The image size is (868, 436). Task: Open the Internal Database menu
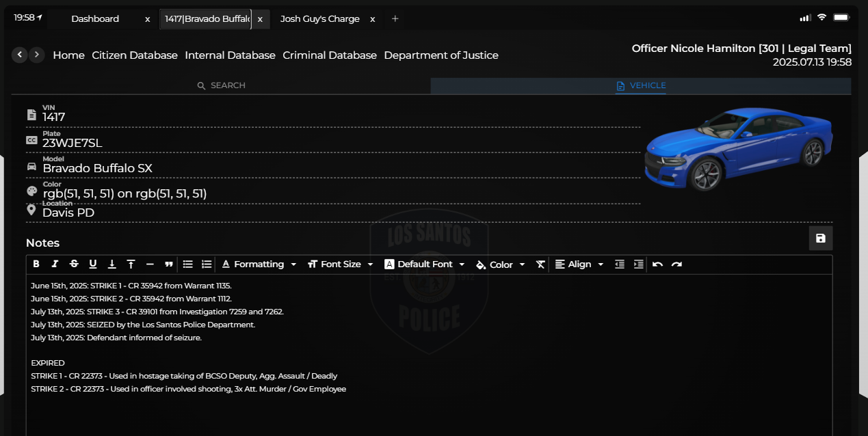tap(231, 55)
